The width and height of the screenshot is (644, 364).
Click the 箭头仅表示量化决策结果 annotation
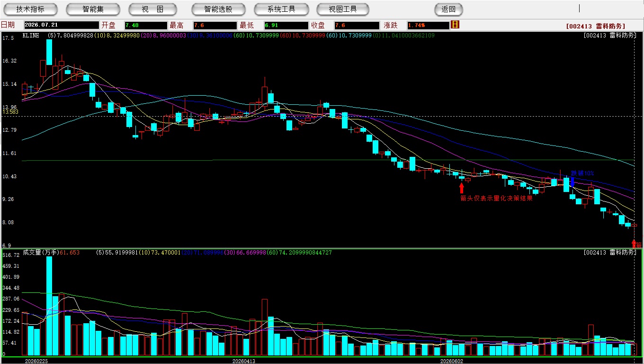tap(496, 198)
